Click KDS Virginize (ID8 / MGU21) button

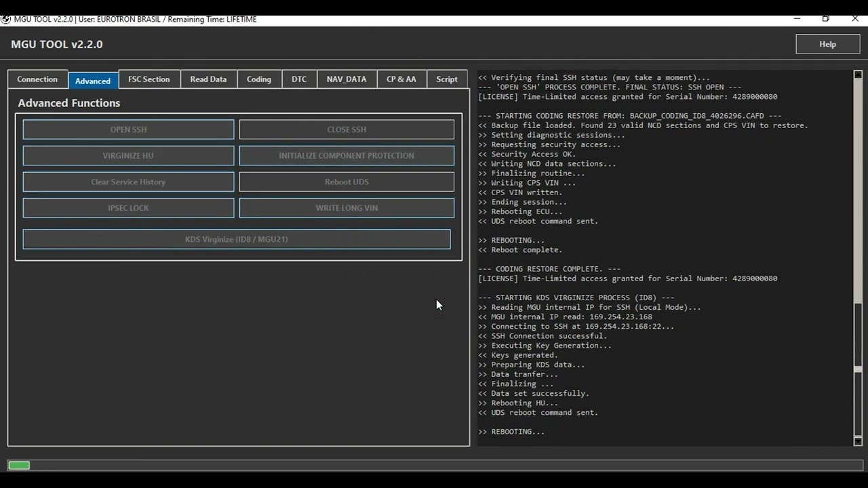237,239
